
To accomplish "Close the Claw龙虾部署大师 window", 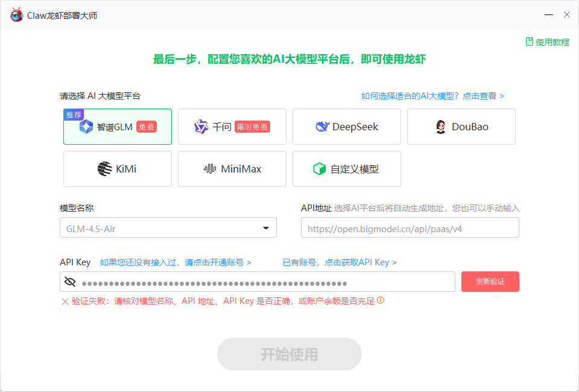I will tap(567, 14).
